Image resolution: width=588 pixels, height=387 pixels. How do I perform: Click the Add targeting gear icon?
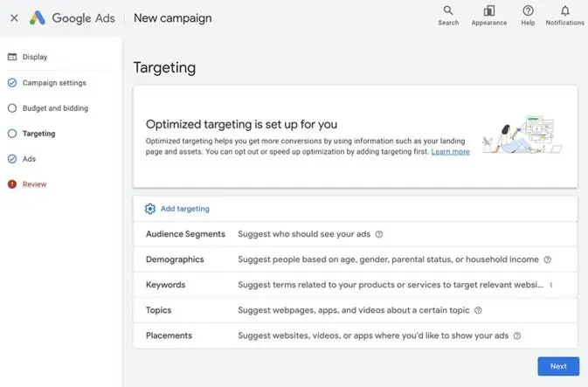150,209
